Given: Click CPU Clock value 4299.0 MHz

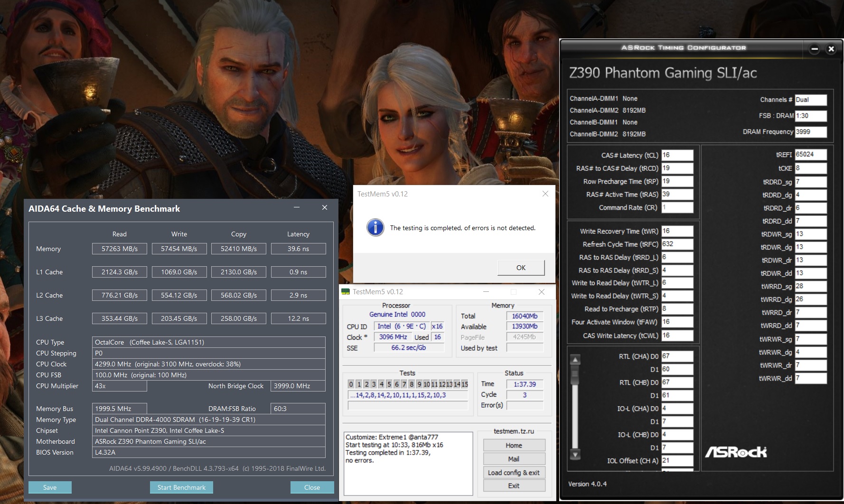Looking at the screenshot, I should coord(209,364).
